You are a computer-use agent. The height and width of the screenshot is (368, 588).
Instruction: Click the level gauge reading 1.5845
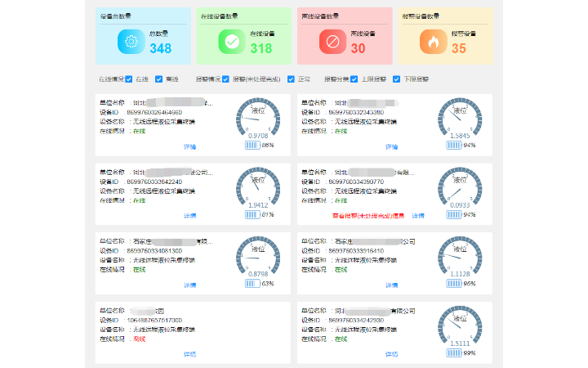click(460, 119)
